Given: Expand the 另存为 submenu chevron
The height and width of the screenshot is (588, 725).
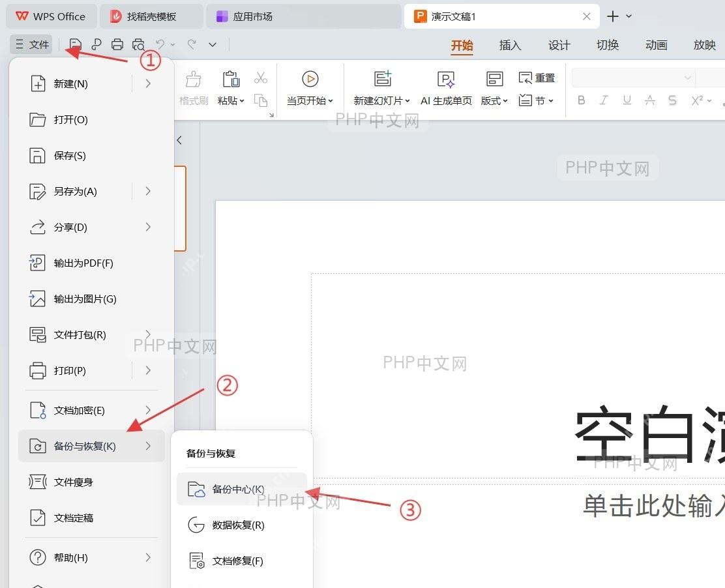Looking at the screenshot, I should pyautogui.click(x=148, y=192).
